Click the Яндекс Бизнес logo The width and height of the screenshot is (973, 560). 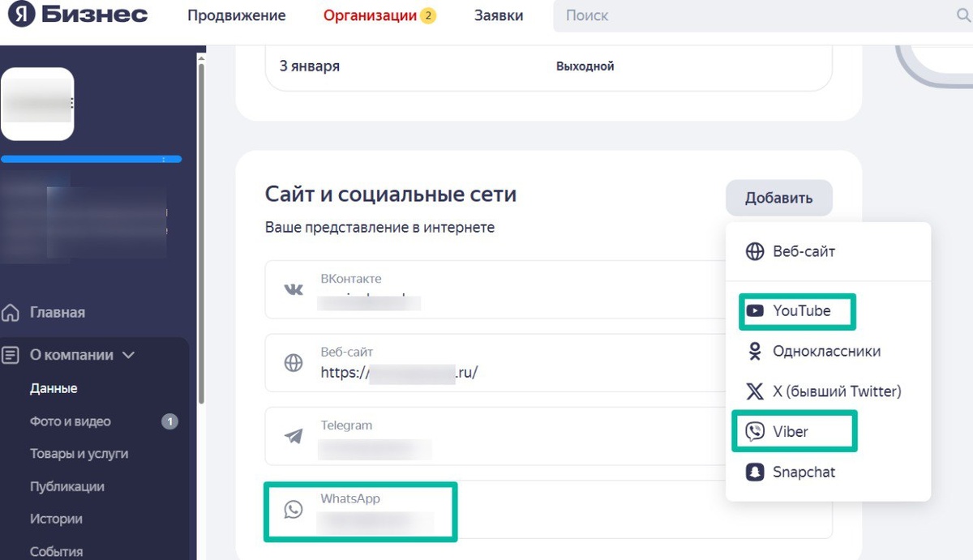[x=78, y=15]
